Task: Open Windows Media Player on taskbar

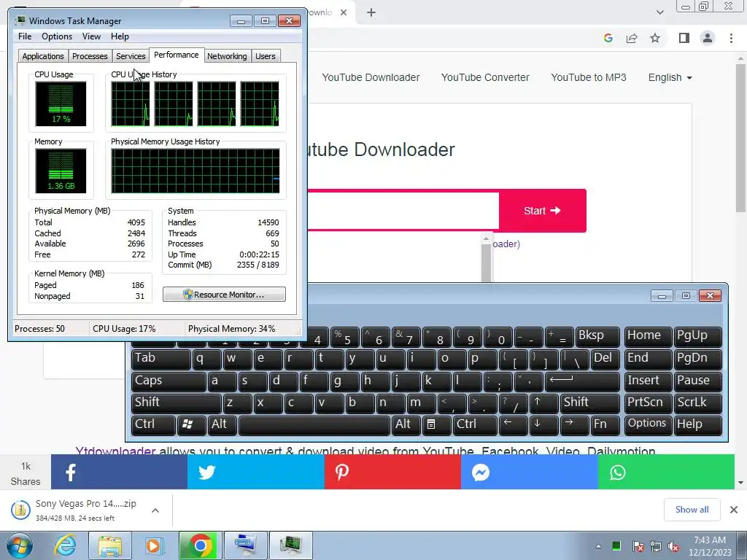Action: 154,545
